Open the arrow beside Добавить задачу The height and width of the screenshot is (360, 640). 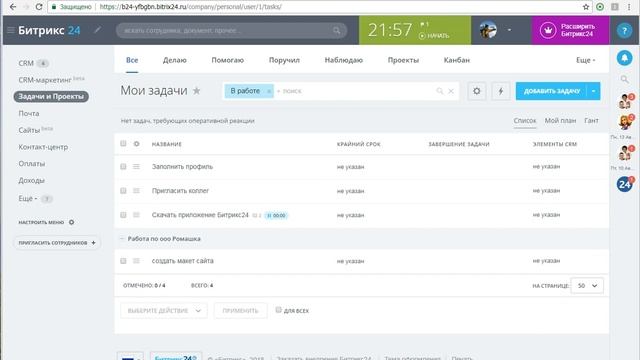[593, 91]
